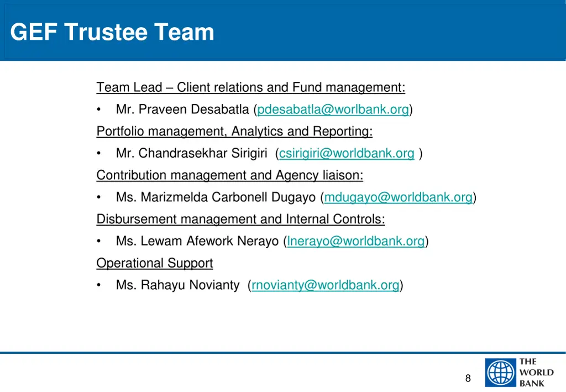This screenshot has height=392, width=566.
Task: Click the Portfolio management, Analytics and Reporting heading
Action: (x=234, y=132)
